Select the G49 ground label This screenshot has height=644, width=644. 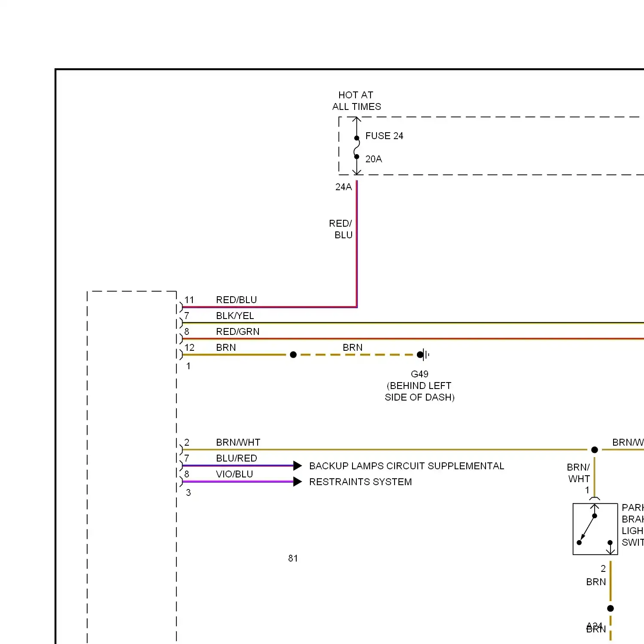(x=419, y=374)
